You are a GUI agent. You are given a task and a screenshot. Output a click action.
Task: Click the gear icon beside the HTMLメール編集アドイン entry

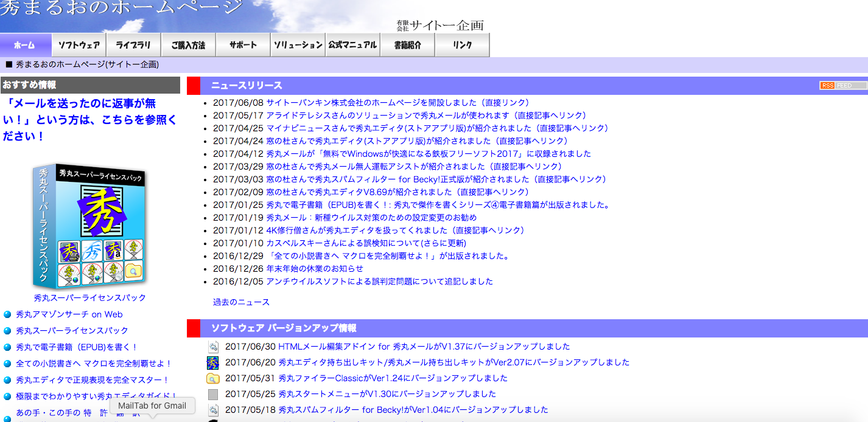coord(212,347)
